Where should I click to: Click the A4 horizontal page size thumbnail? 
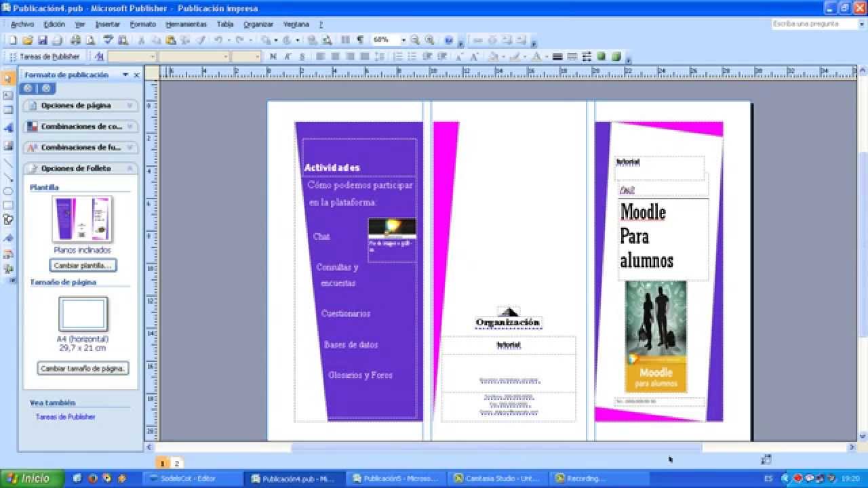point(83,314)
